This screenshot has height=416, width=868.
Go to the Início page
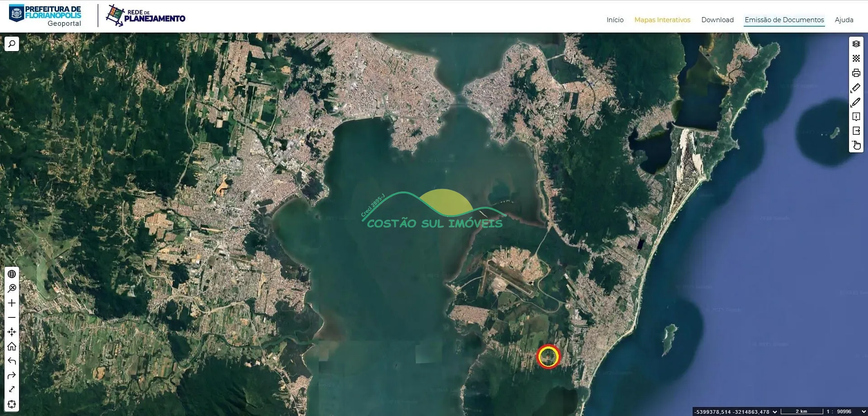pos(615,20)
